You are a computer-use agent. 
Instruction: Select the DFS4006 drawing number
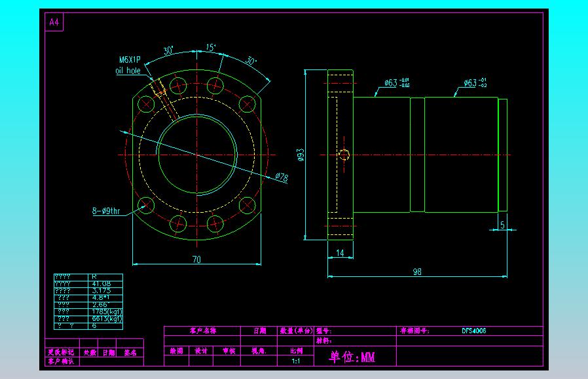[473, 331]
